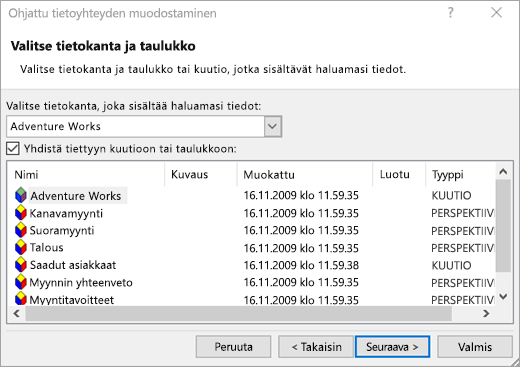Image resolution: width=520 pixels, height=367 pixels.
Task: Open the dialog help question mark
Action: point(450,13)
